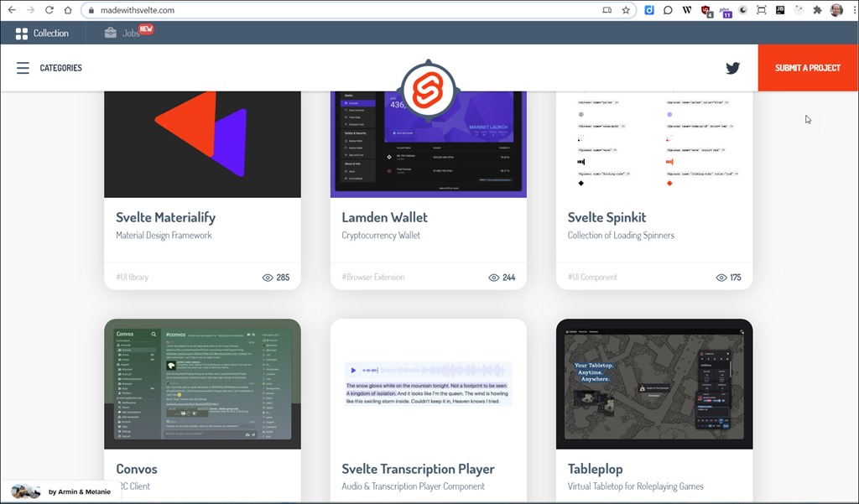The height and width of the screenshot is (504, 859).
Task: Open the Svelte Spinkit preview image
Action: (x=654, y=144)
